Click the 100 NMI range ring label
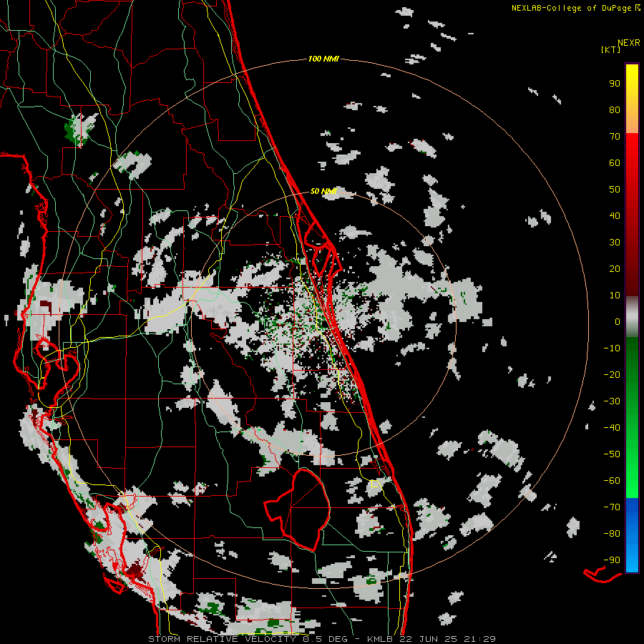This screenshot has width=644, height=644. click(x=323, y=59)
